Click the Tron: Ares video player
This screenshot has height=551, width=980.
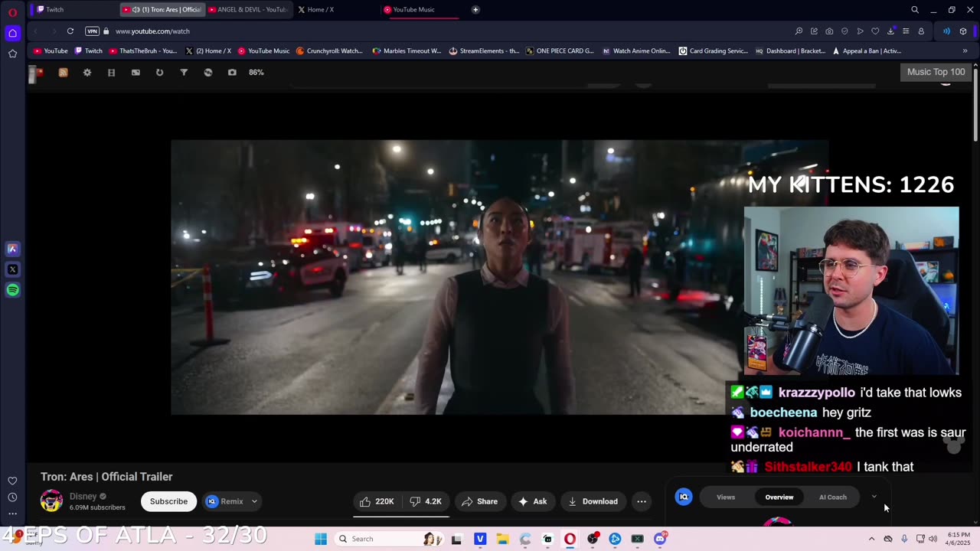498,277
